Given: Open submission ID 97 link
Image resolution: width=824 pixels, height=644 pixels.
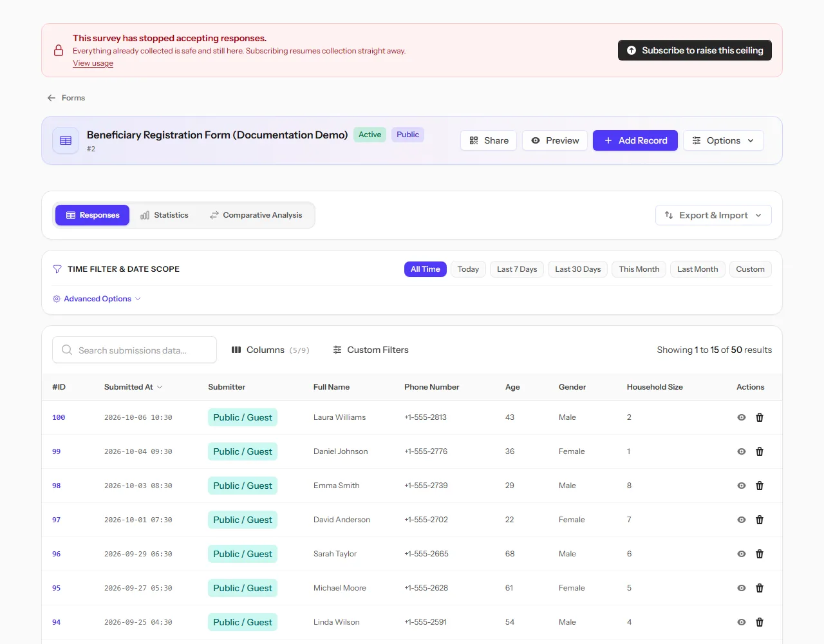Looking at the screenshot, I should pos(57,520).
